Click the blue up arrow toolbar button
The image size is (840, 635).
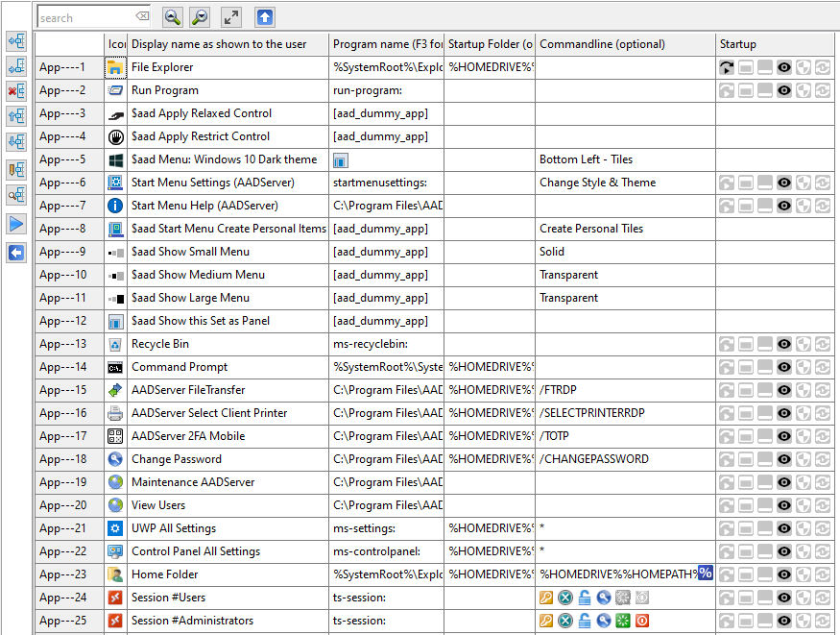coord(265,17)
